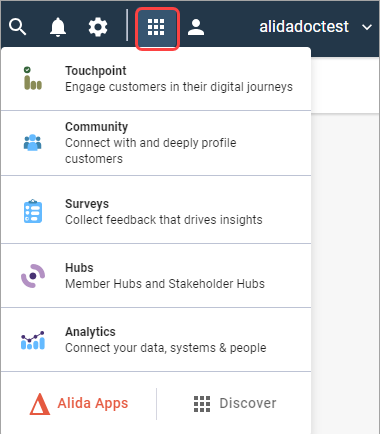Viewport: 380px width, 434px height.
Task: Click "Engage customers in their digital journeys"
Action: [179, 87]
